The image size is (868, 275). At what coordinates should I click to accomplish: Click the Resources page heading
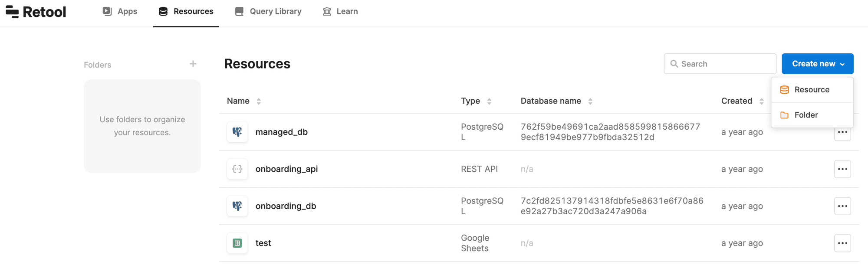coord(257,64)
